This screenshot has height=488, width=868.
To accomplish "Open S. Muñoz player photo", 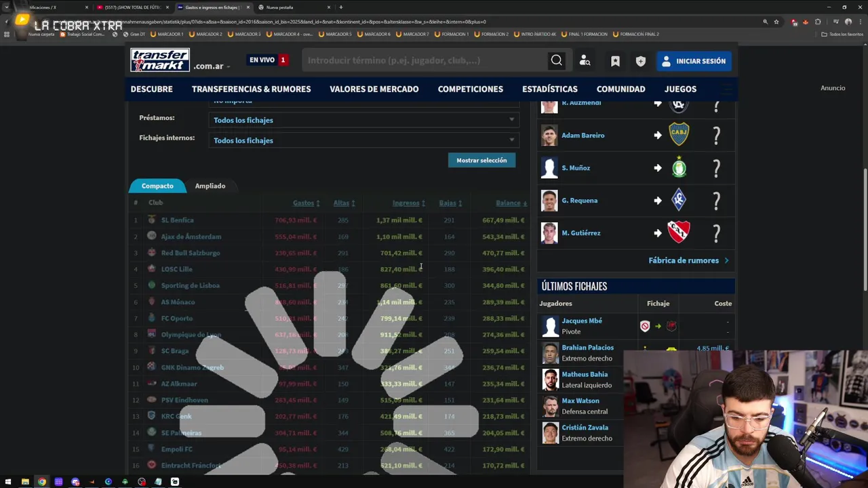I will 549,167.
